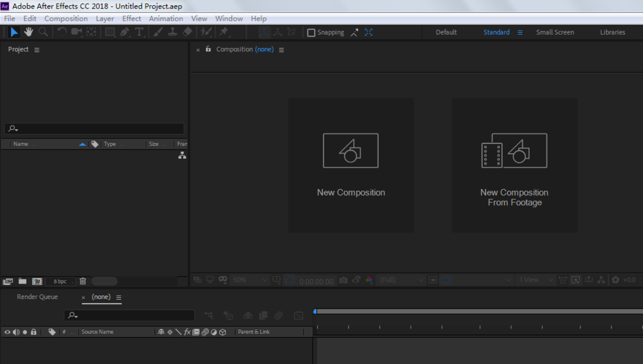Click the Project panel horizontal scroll thumb
643x364 pixels.
click(105, 281)
